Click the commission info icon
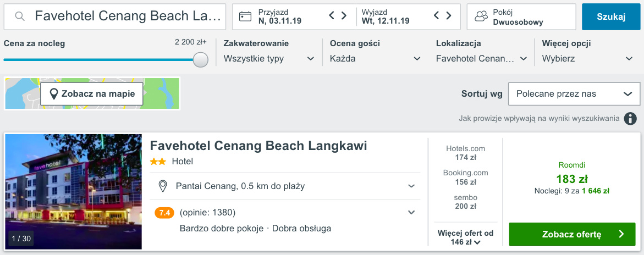The height and width of the screenshot is (255, 644). [x=630, y=119]
